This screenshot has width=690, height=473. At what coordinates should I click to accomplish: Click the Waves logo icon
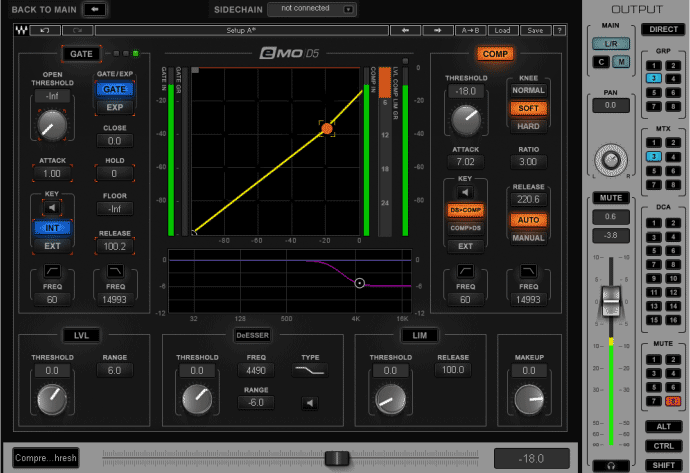coord(21,30)
